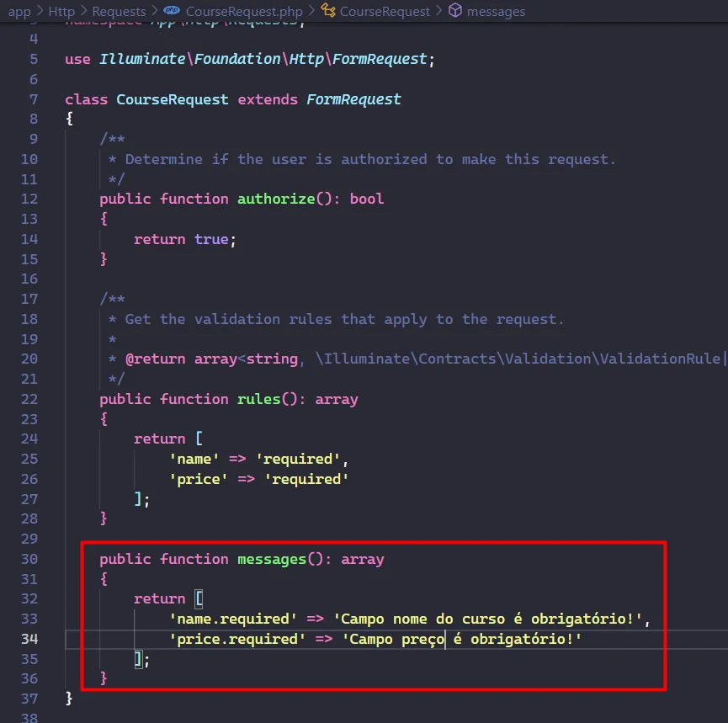Select the CourseRequest class breadcrumb
The image size is (728, 723).
pos(385,12)
